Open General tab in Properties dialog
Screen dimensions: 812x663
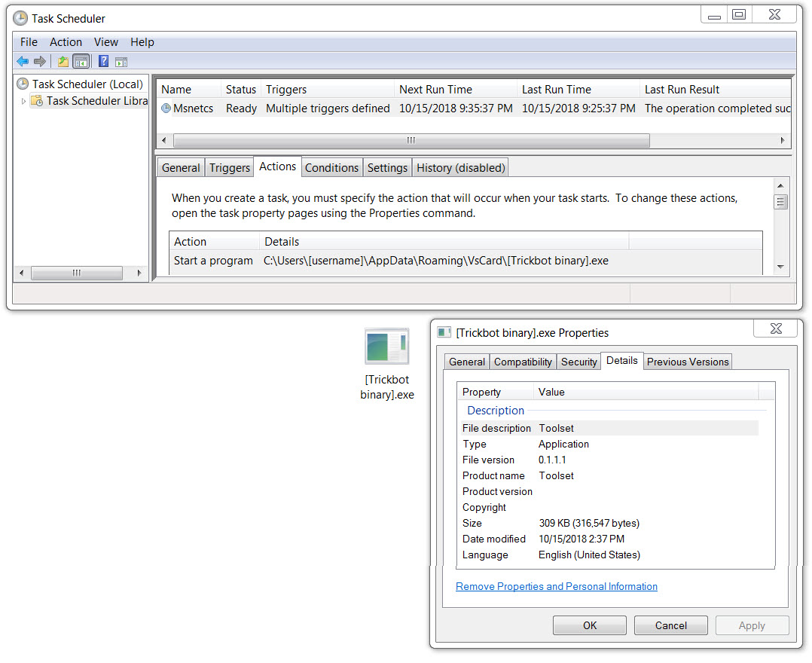point(466,362)
